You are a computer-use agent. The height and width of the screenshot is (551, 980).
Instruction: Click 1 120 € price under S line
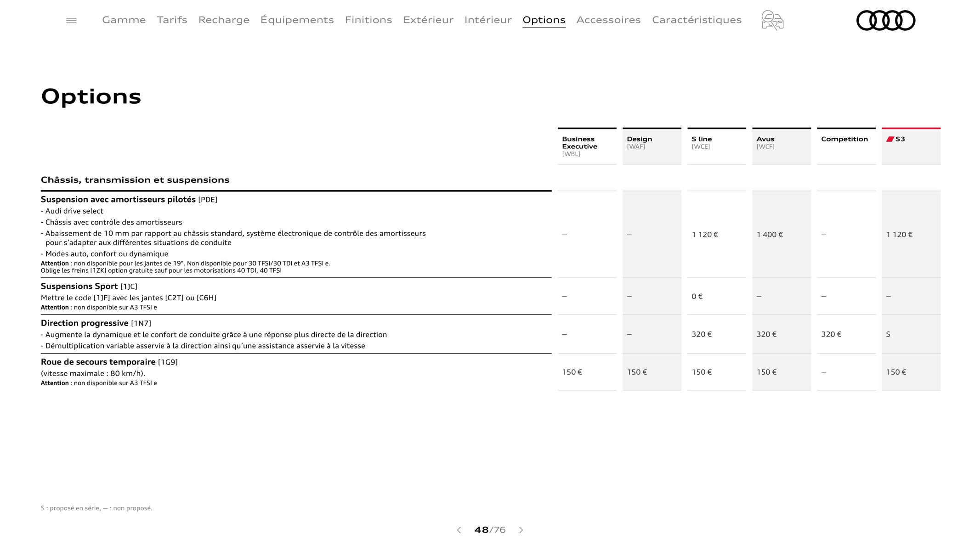pyautogui.click(x=705, y=235)
